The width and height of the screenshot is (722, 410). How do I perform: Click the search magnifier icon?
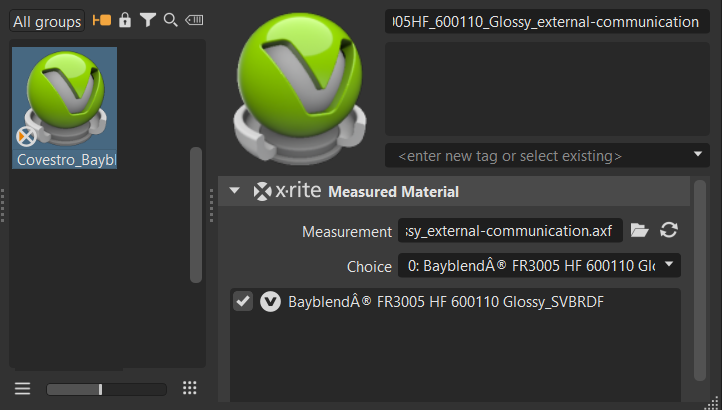[170, 20]
